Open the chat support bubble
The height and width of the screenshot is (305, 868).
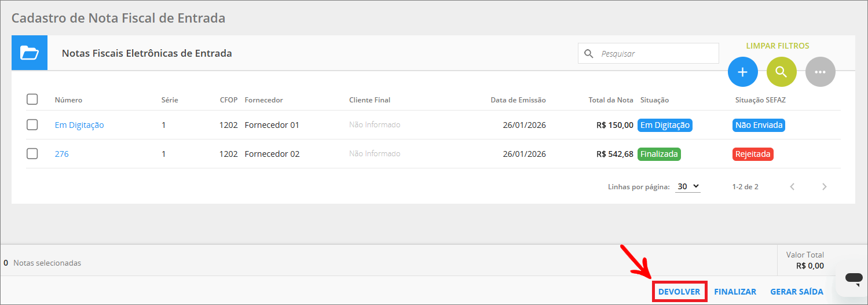[x=854, y=279]
